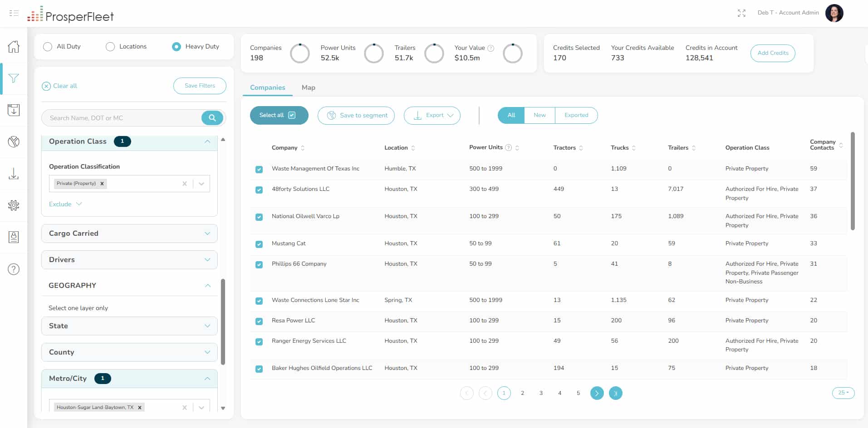Viewport: 868px width, 428px height.
Task: Sort by Company column
Action: point(303,148)
